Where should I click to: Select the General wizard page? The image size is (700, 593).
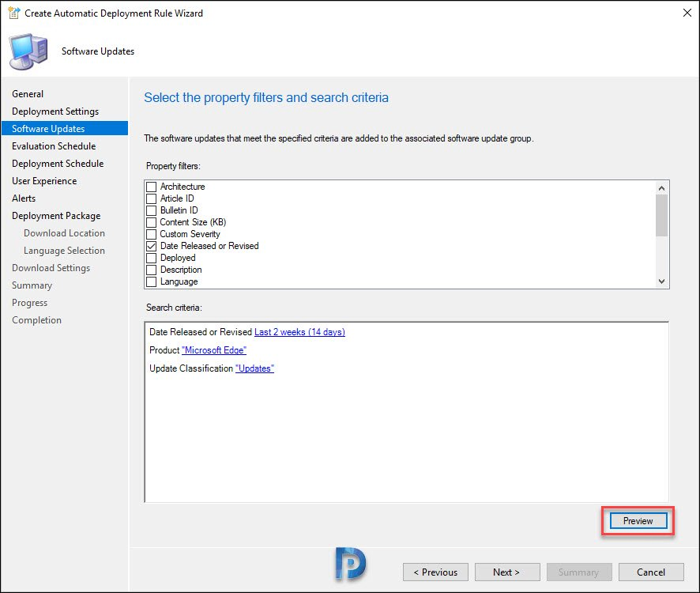click(28, 94)
